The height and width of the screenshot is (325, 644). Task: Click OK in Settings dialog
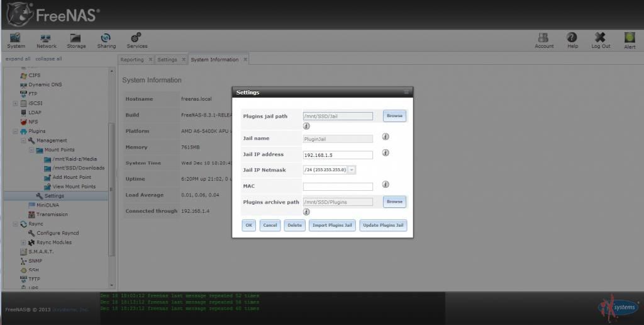[248, 225]
